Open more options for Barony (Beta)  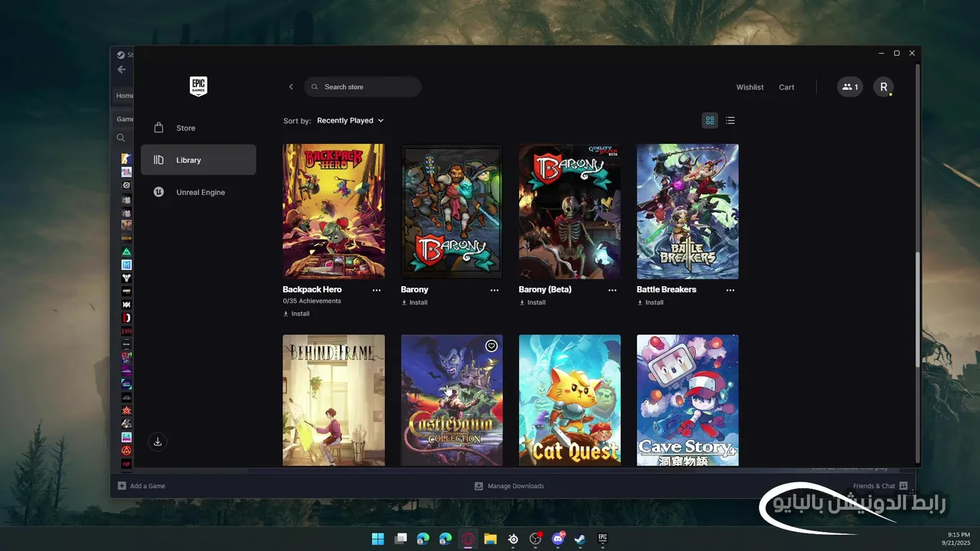click(x=612, y=290)
